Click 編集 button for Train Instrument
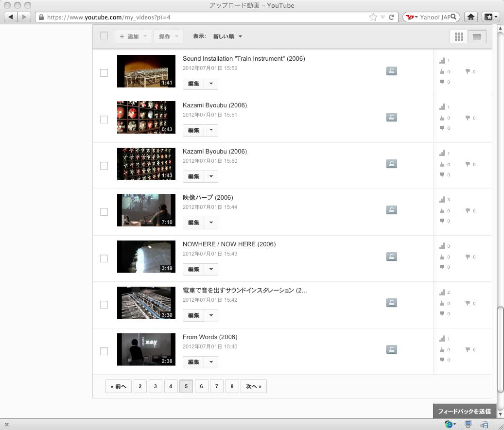Viewport: 504px width, 430px height. 193,84
